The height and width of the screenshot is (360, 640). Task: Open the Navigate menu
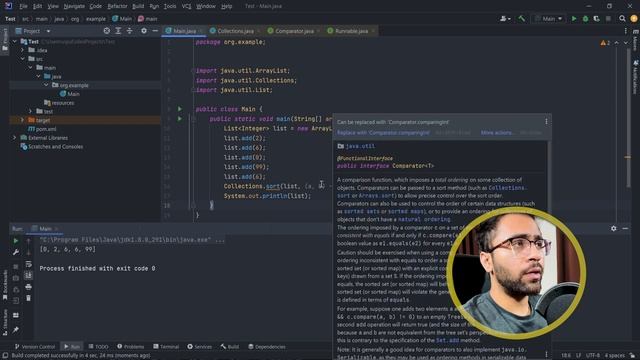[x=74, y=6]
